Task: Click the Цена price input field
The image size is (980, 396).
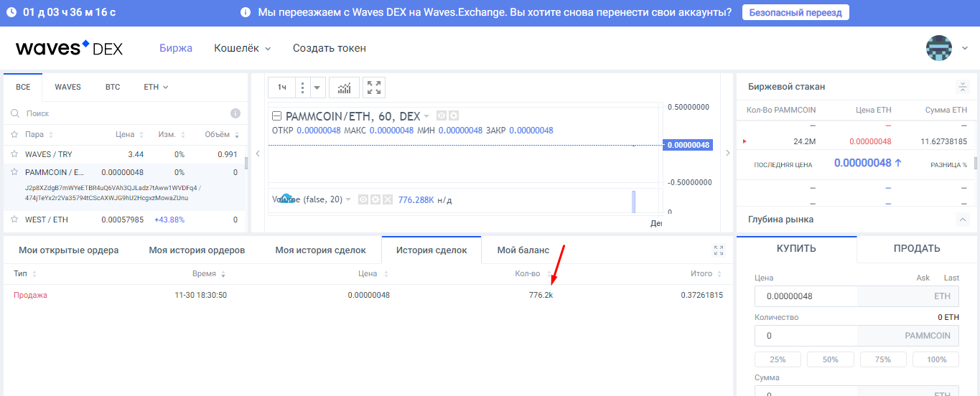Action: coord(857,296)
